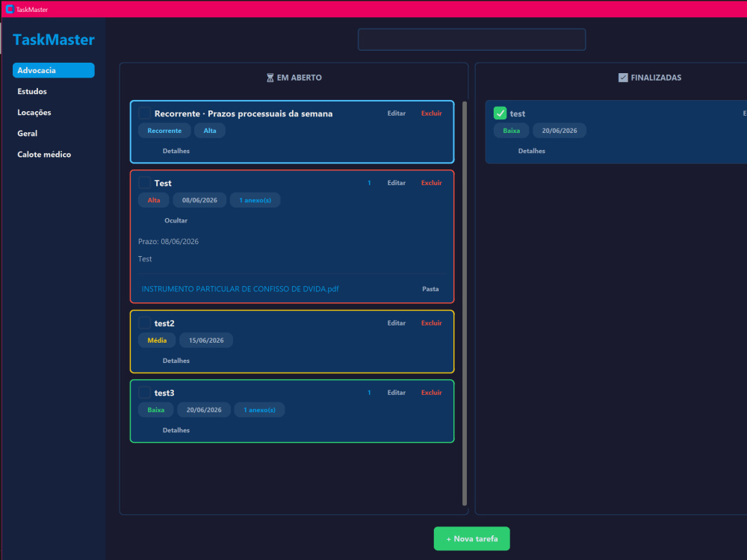The width and height of the screenshot is (747, 560).
Task: Click the 20/06/2026 chip on finished test task
Action: point(560,131)
